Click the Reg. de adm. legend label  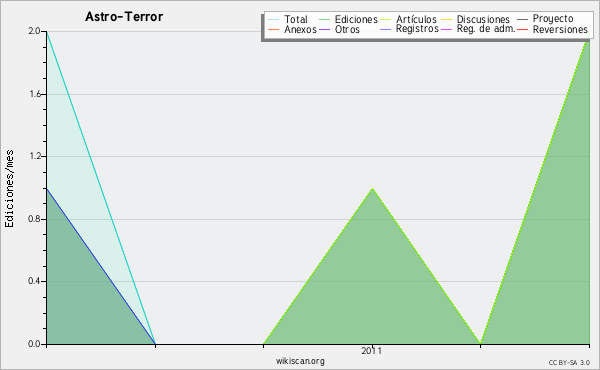(x=486, y=29)
